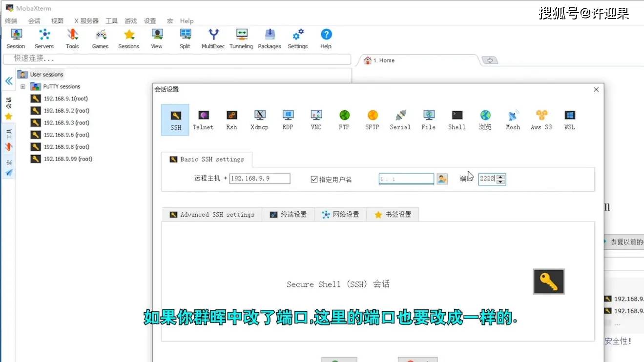Image resolution: width=644 pixels, height=362 pixels.
Task: Launch the MultiExec toolbar icon
Action: click(213, 39)
